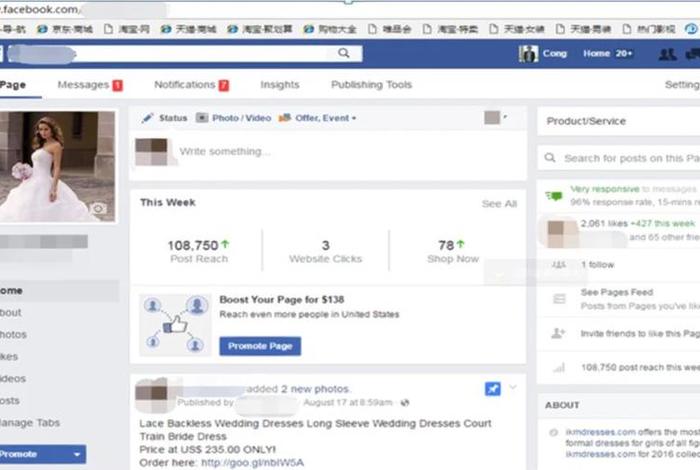Expand the pinned post options chevron
This screenshot has height=470, width=700.
[512, 387]
